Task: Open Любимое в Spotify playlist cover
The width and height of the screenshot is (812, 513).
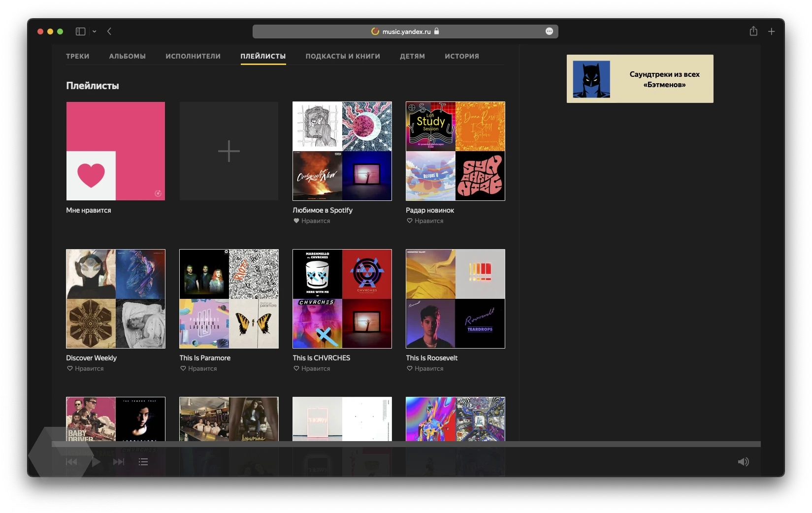Action: [342, 151]
